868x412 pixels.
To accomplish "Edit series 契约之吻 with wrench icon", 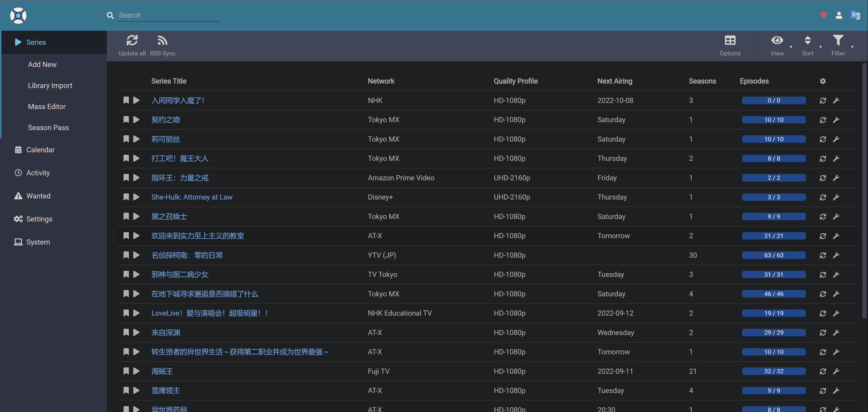I will click(x=836, y=120).
